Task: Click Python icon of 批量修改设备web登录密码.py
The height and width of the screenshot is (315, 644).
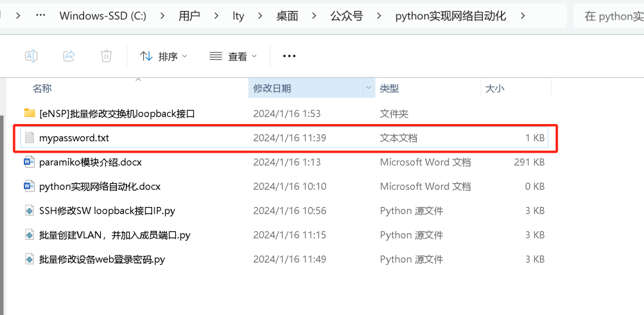Action: 29,259
